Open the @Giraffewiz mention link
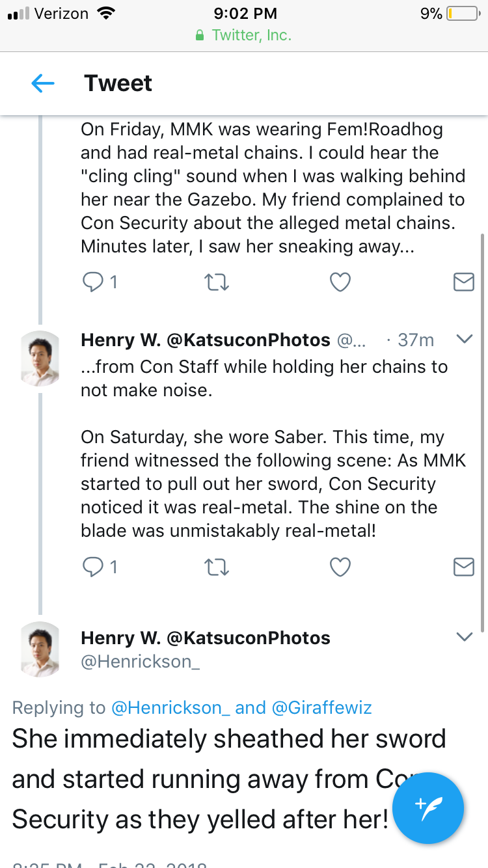Viewport: 488px width, 868px height. tap(321, 708)
